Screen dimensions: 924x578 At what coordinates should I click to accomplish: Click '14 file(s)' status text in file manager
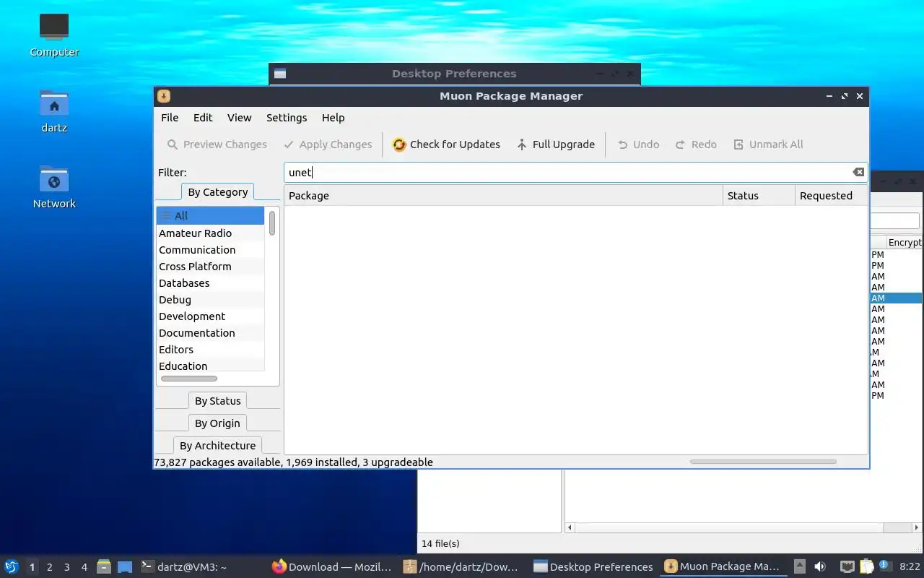click(x=440, y=543)
